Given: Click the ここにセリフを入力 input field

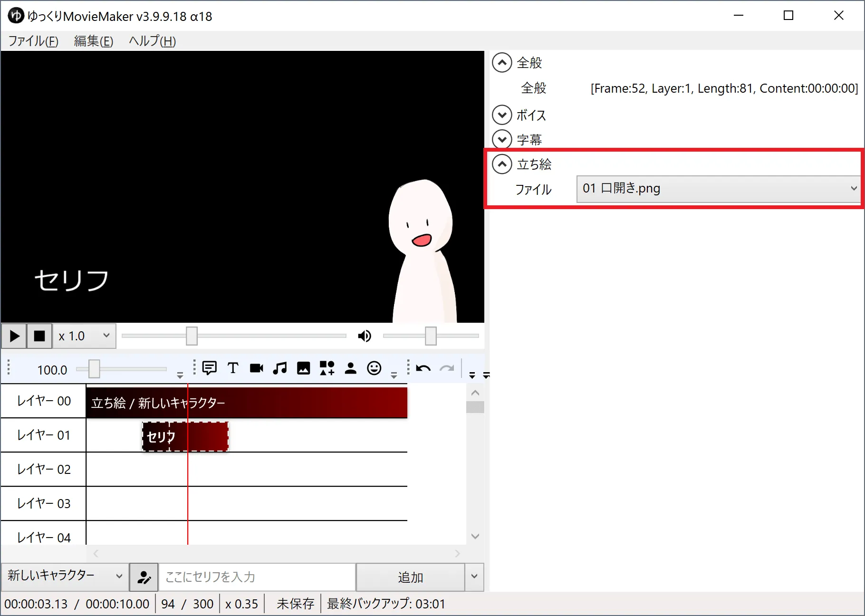Looking at the screenshot, I should pos(257,577).
